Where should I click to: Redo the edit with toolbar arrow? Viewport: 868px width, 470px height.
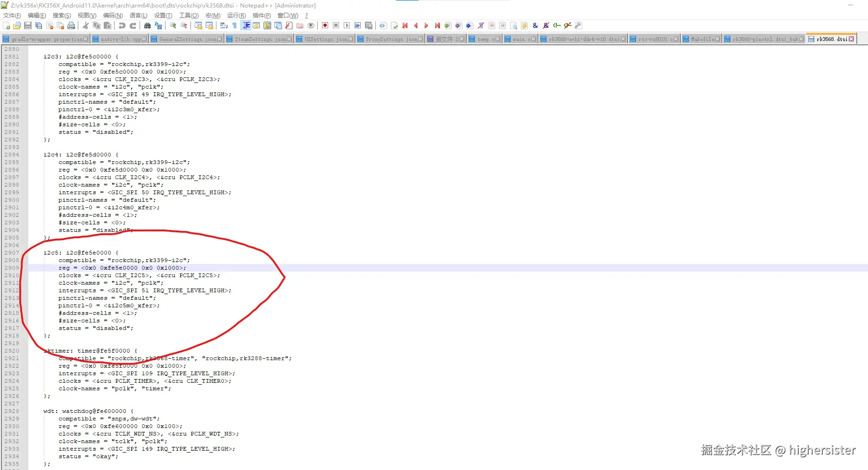133,25
